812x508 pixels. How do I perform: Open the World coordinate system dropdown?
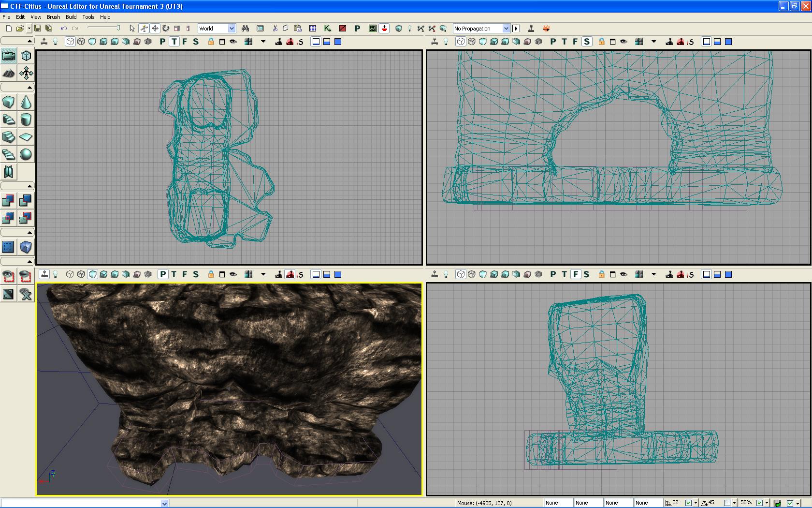(x=232, y=29)
